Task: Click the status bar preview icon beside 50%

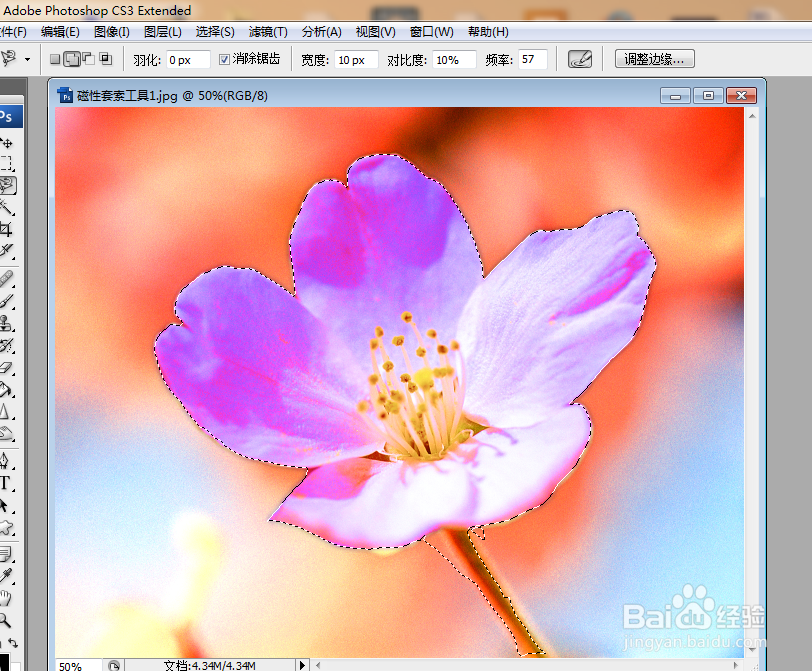Action: (x=114, y=666)
